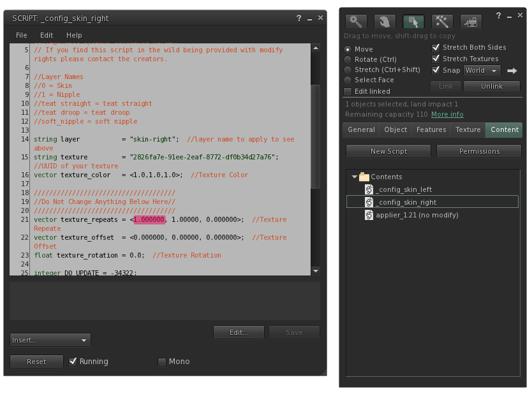Select the Create magic wand tool
The width and height of the screenshot is (532, 396).
coord(442,22)
